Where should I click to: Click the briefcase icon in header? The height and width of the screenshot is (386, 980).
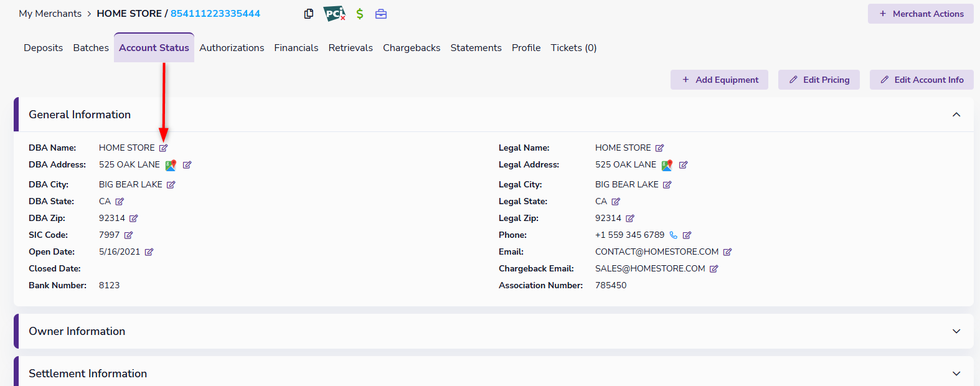[381, 14]
